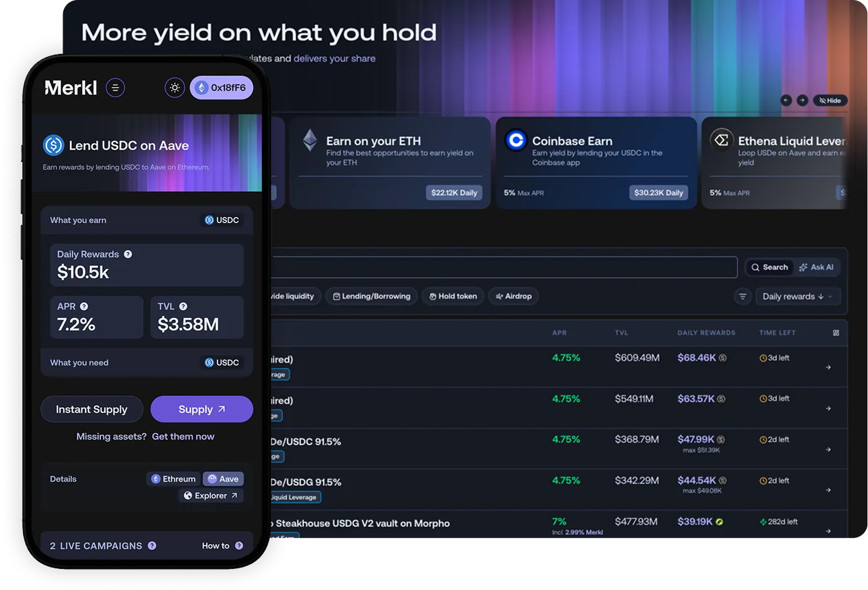This screenshot has height=590, width=868.
Task: Open the Merkl hamburger menu icon
Action: pyautogui.click(x=115, y=88)
